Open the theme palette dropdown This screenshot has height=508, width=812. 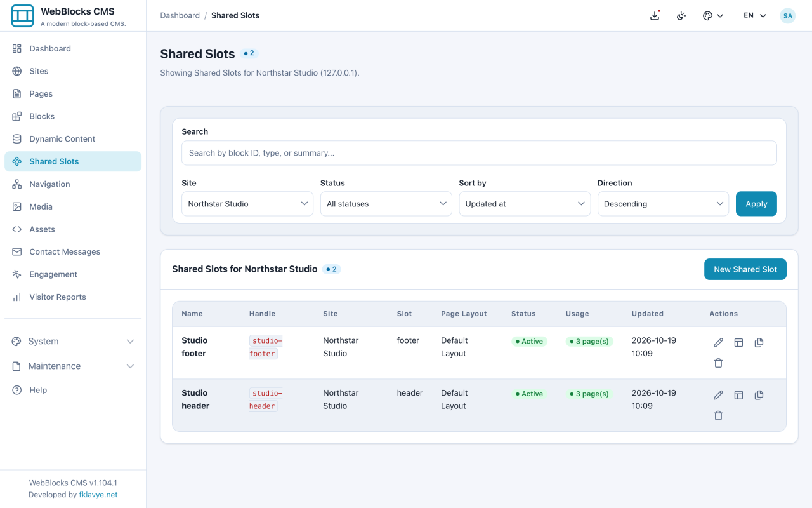[713, 15]
